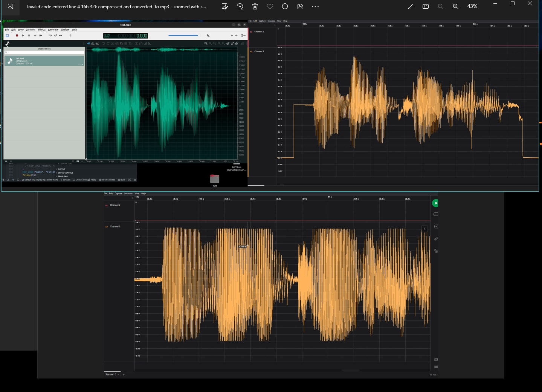Click the Play button in the audio editor
The image size is (542, 392).
[23, 35]
